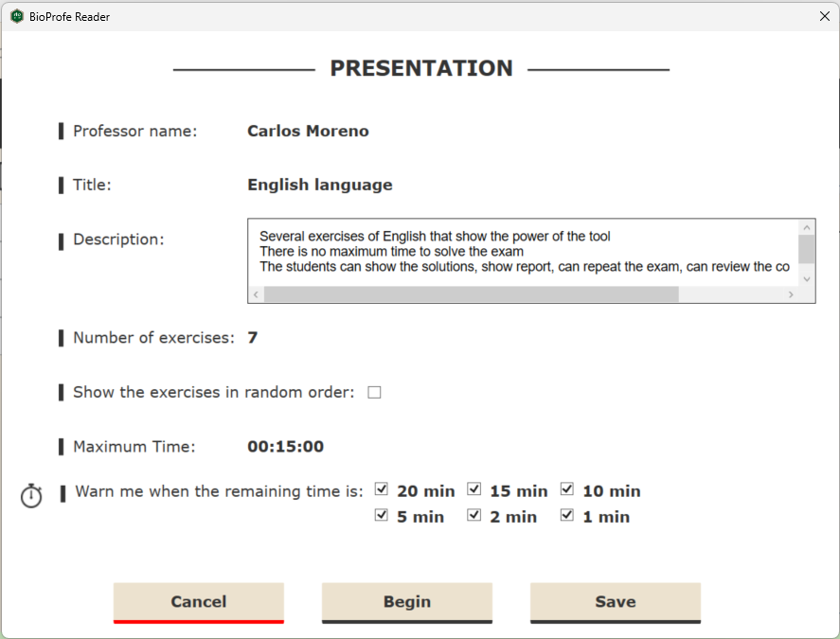The image size is (840, 639).
Task: Click the description's horizontal scrollbar thumb
Action: click(471, 295)
